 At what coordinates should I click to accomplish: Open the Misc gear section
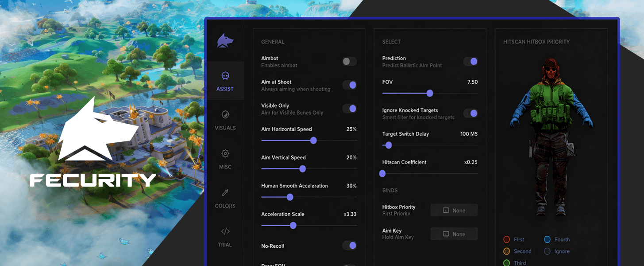click(x=225, y=159)
